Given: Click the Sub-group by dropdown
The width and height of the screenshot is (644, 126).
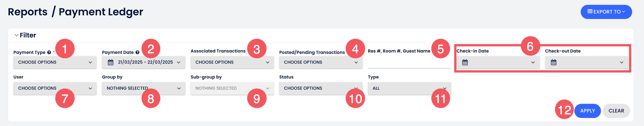Looking at the screenshot, I should pos(232,88).
